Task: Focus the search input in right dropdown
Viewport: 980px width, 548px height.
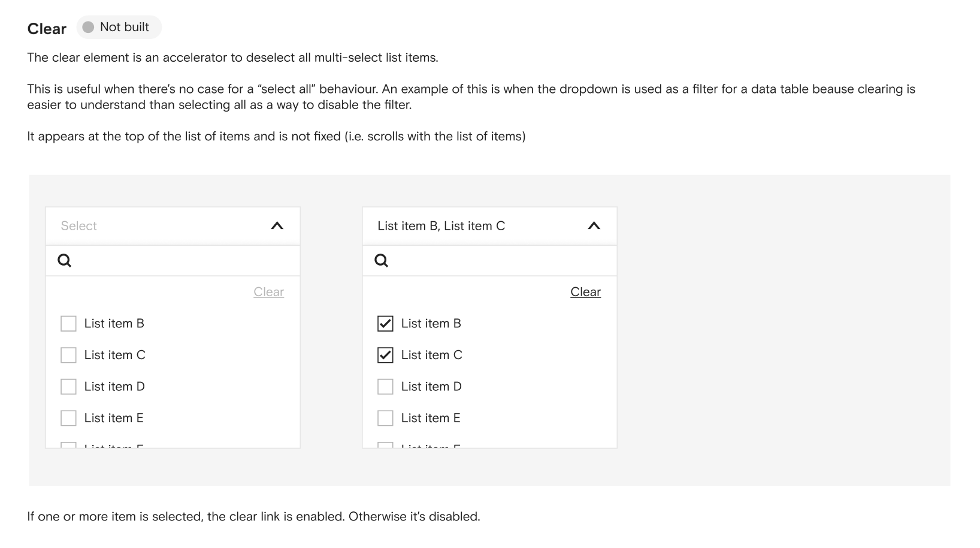Action: (490, 260)
